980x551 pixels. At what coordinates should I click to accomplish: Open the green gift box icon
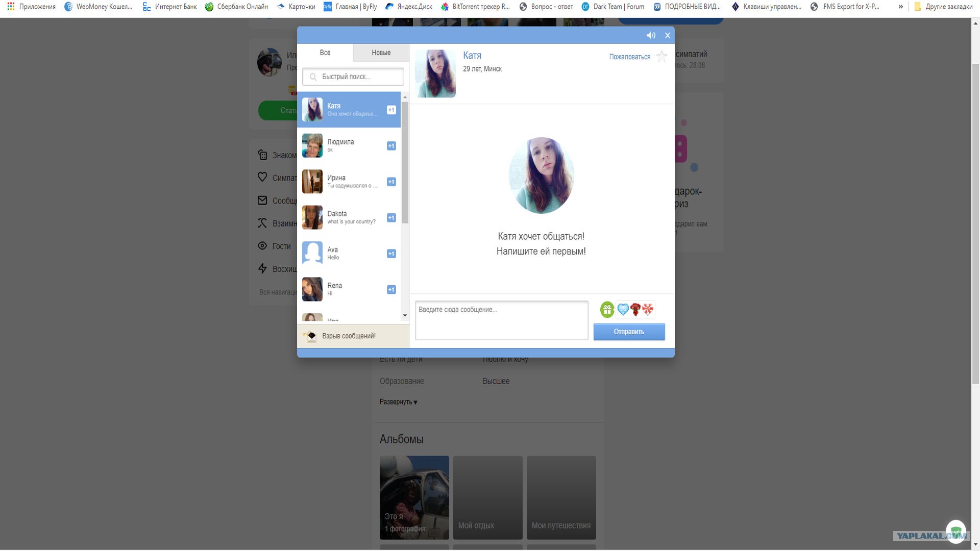click(607, 310)
